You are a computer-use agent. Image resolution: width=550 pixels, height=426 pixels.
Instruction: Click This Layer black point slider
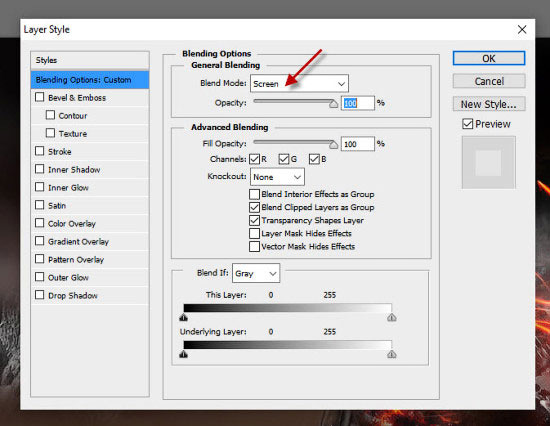(183, 318)
